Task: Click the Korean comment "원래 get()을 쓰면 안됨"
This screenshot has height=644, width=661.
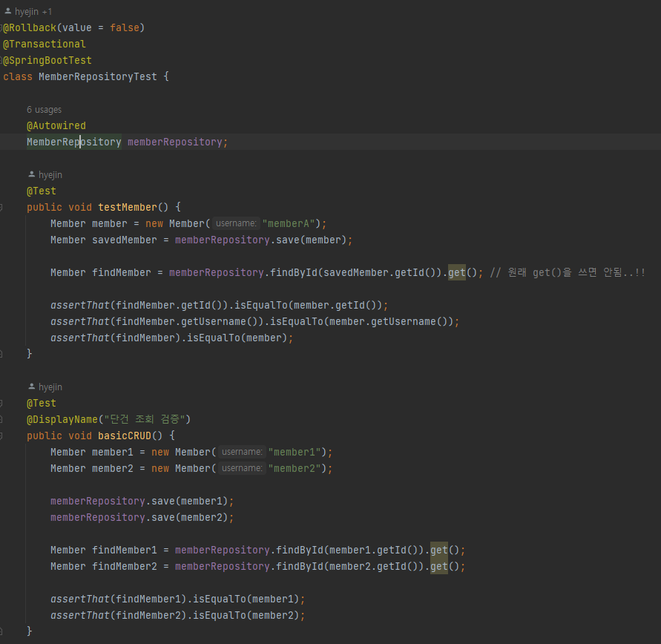Action: 568,273
